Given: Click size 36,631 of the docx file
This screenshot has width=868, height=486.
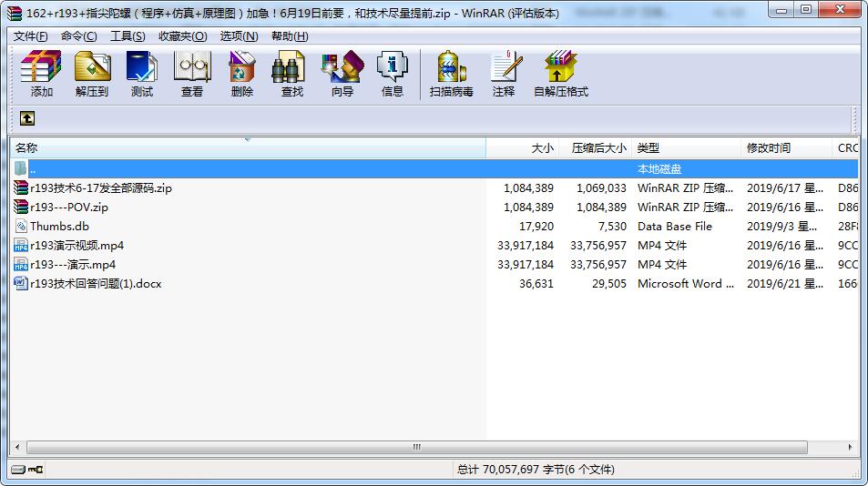Looking at the screenshot, I should point(536,284).
